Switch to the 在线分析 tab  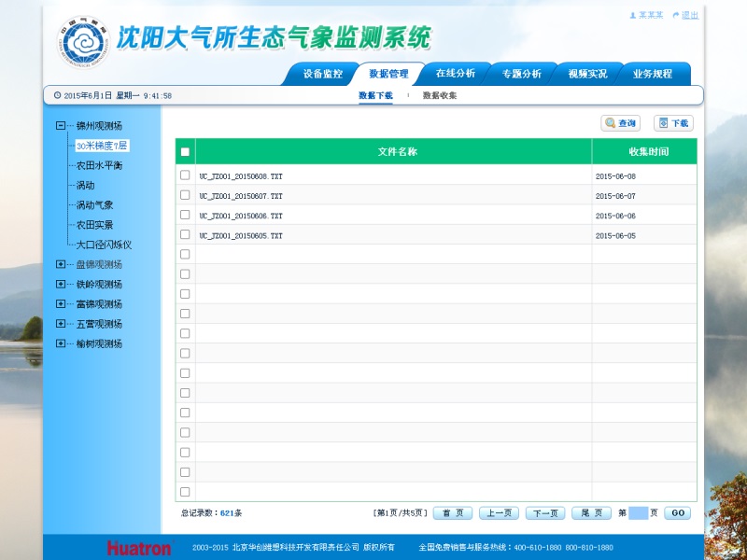pos(455,74)
